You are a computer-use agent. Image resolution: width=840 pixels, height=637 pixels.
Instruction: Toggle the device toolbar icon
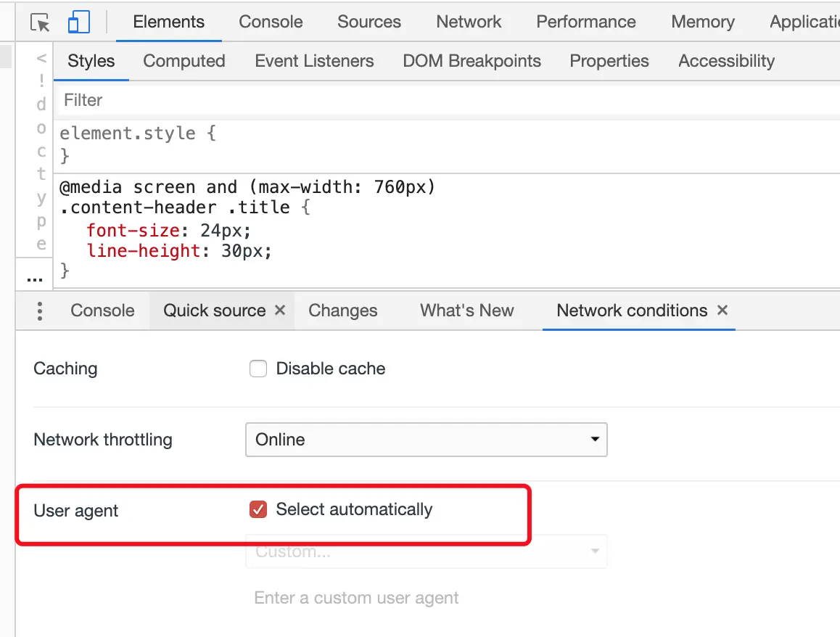[x=78, y=22]
